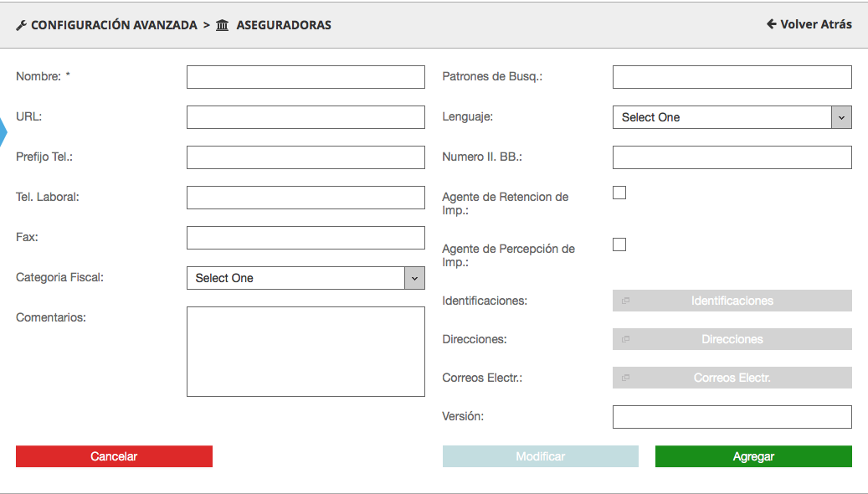
Task: Click inside the Comentarios text area
Action: pyautogui.click(x=306, y=351)
